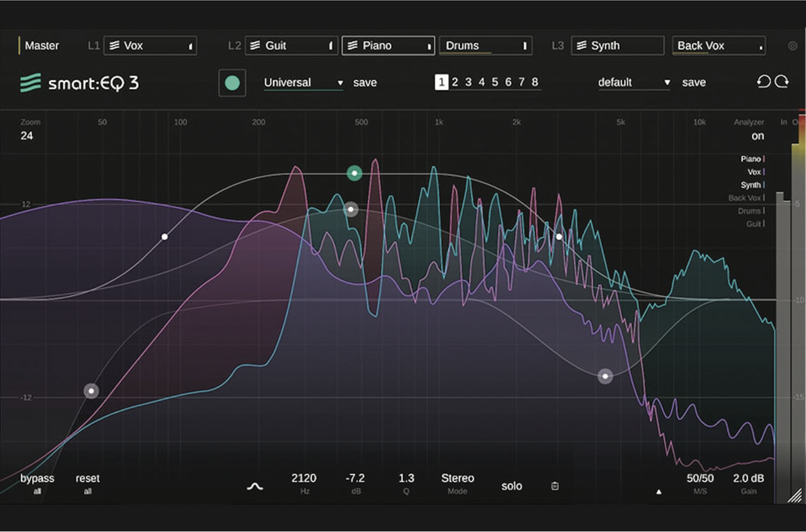The image size is (806, 532).
Task: Reset all bands
Action: click(x=87, y=483)
